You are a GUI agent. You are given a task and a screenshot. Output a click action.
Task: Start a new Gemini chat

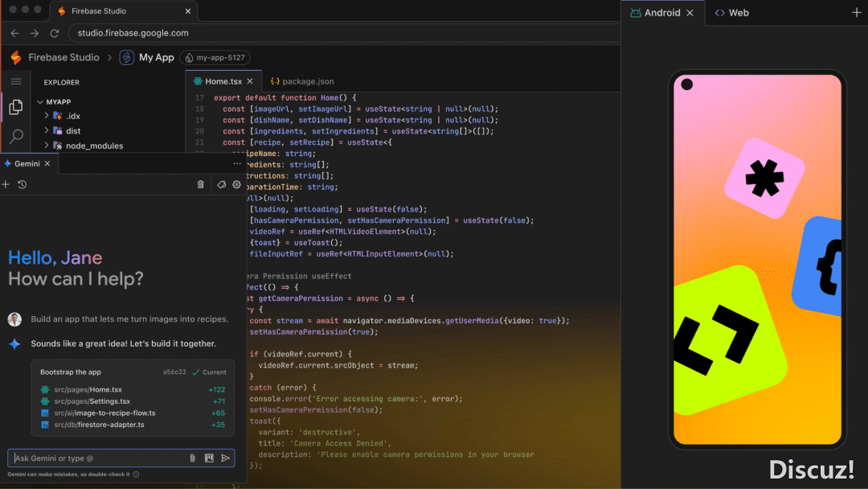click(6, 184)
